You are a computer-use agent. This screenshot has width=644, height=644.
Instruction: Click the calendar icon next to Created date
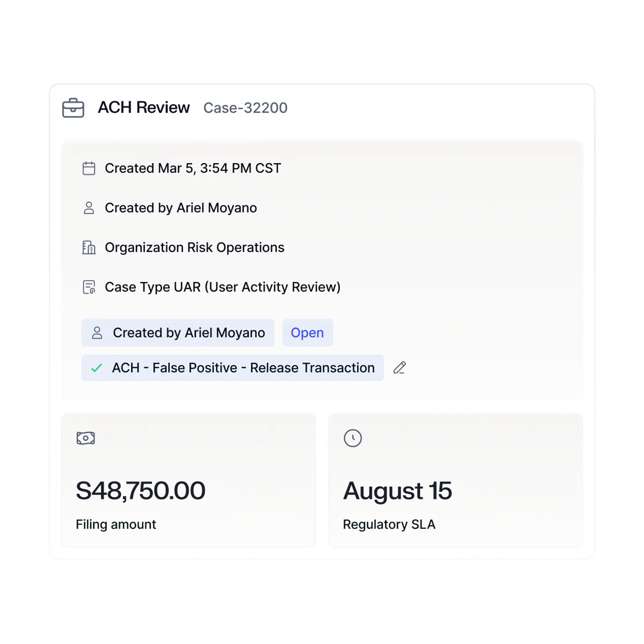pos(89,168)
